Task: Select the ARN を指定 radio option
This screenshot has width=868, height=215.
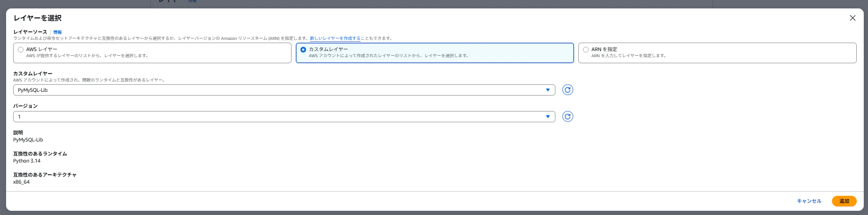Action: [x=586, y=50]
